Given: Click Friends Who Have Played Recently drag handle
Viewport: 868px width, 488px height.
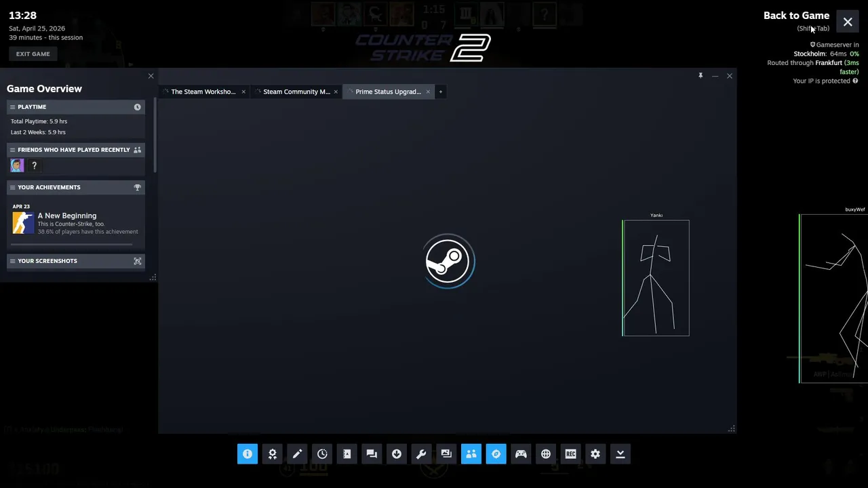Looking at the screenshot, I should 12,150.
